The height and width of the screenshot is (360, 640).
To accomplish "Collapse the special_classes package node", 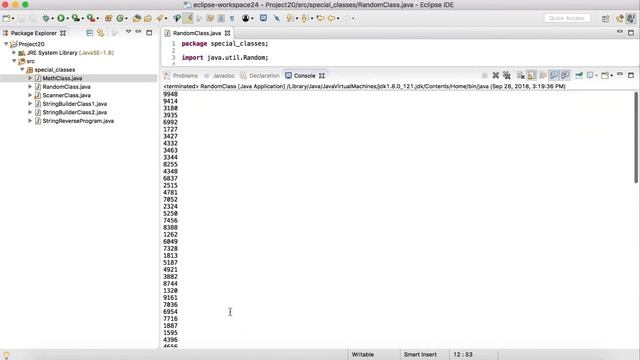I will click(x=22, y=70).
